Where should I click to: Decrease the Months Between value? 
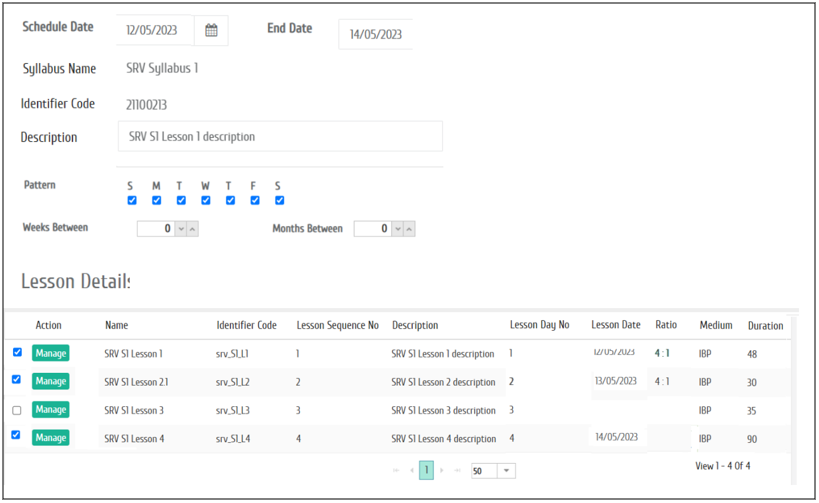coord(397,229)
